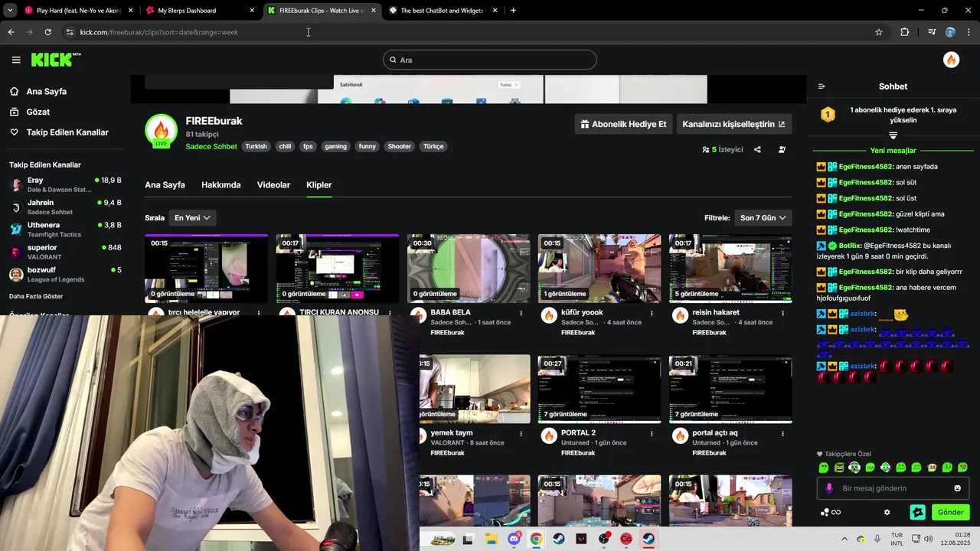Viewport: 980px width, 551px height.
Task: Open the flame profile avatar menu
Action: click(x=951, y=60)
